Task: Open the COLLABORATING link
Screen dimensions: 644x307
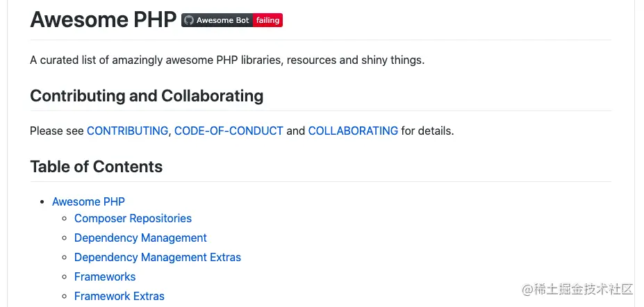Action: 353,131
